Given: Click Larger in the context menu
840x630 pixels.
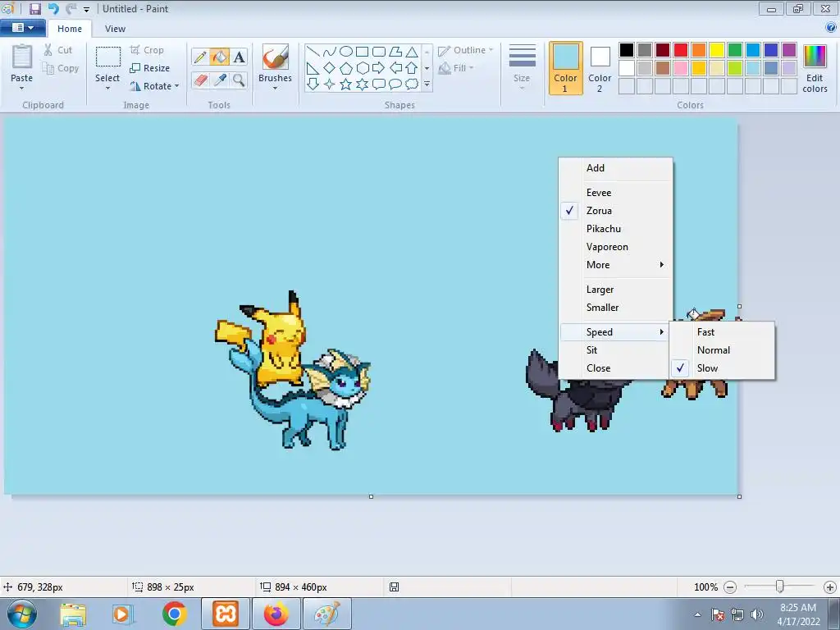Looking at the screenshot, I should [616, 290].
